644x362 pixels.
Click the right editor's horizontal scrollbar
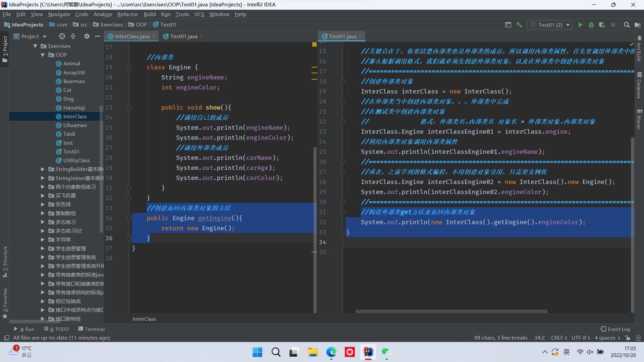pyautogui.click(x=451, y=311)
